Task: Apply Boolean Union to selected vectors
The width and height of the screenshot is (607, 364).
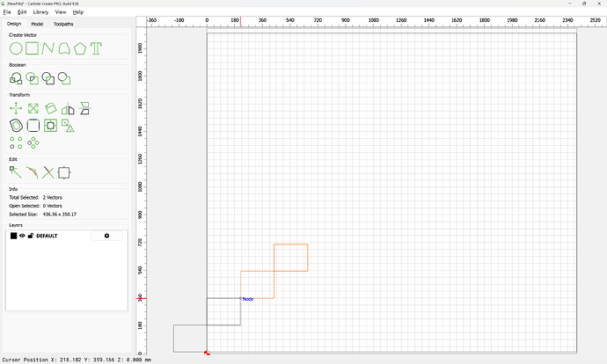Action: [16, 78]
